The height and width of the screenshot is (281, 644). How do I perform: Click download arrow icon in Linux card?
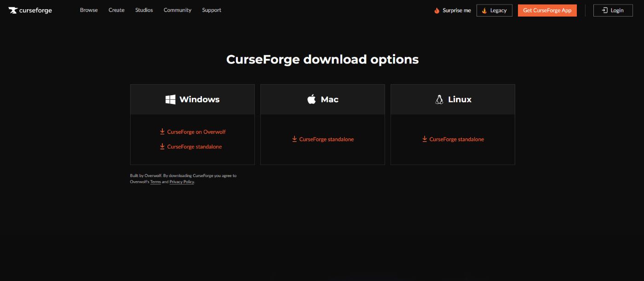[x=425, y=139]
